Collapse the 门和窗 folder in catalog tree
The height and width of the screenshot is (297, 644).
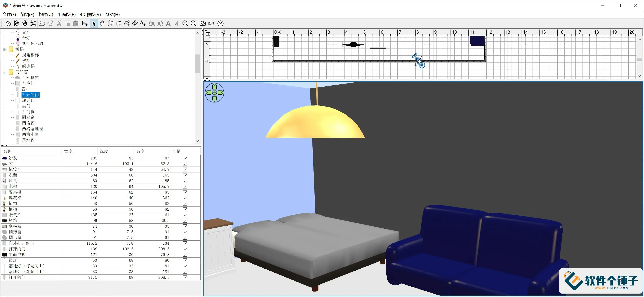(x=4, y=72)
